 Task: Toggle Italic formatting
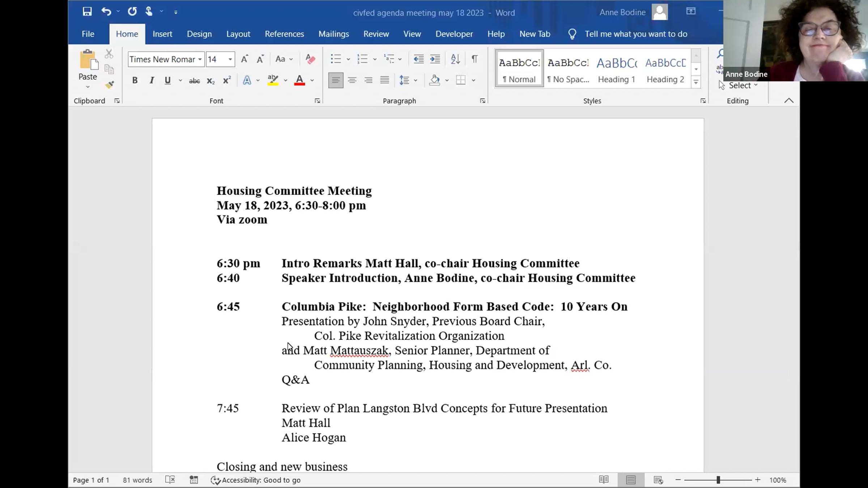point(152,80)
